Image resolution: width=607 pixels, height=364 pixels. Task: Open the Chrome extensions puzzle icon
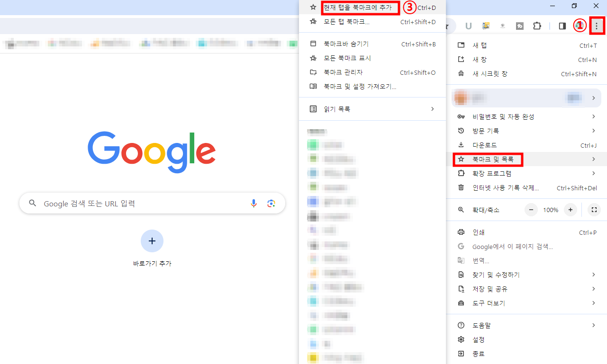tap(537, 26)
